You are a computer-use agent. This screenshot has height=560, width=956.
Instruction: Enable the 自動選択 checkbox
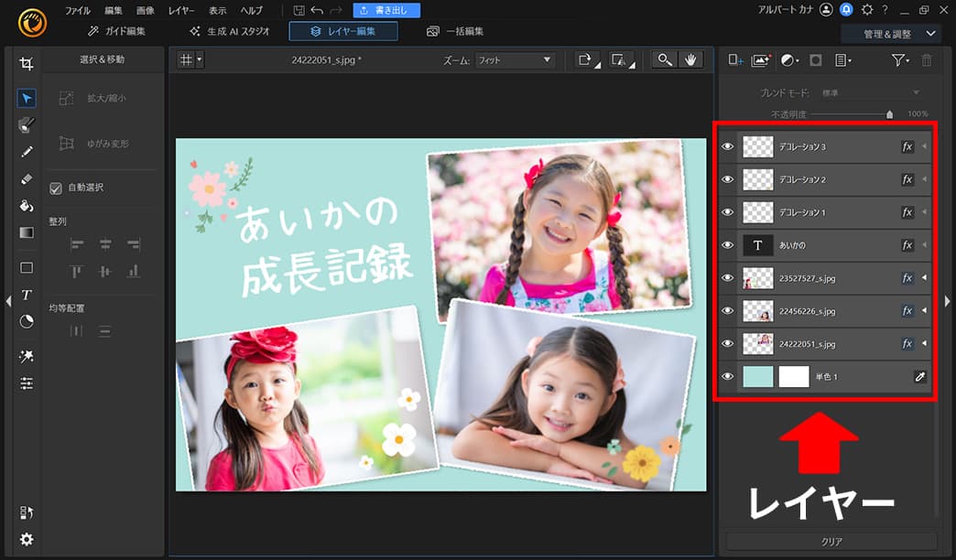(x=58, y=188)
